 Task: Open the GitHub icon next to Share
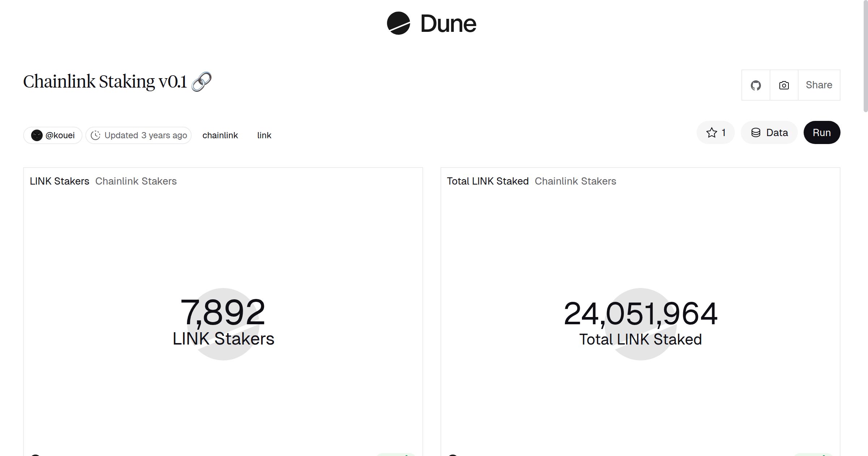pyautogui.click(x=756, y=85)
